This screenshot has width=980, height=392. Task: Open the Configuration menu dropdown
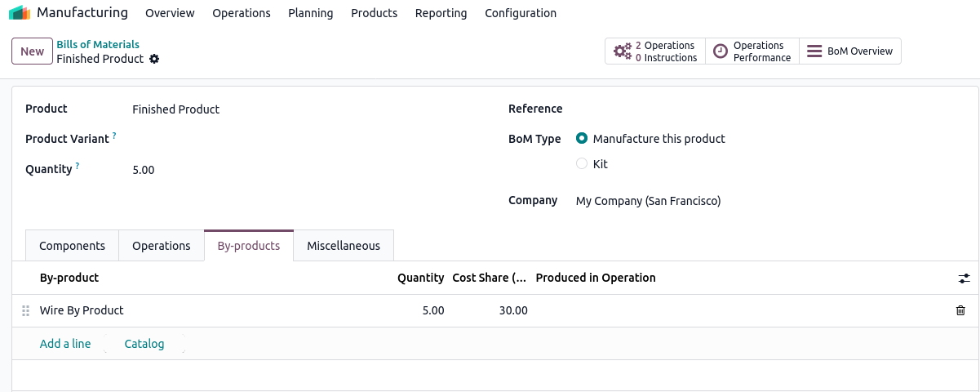(520, 13)
